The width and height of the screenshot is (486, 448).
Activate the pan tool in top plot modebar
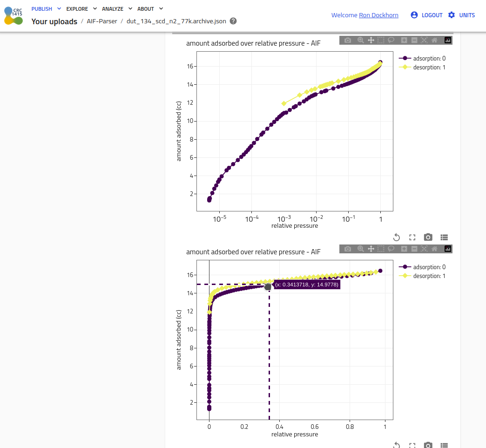371,41
